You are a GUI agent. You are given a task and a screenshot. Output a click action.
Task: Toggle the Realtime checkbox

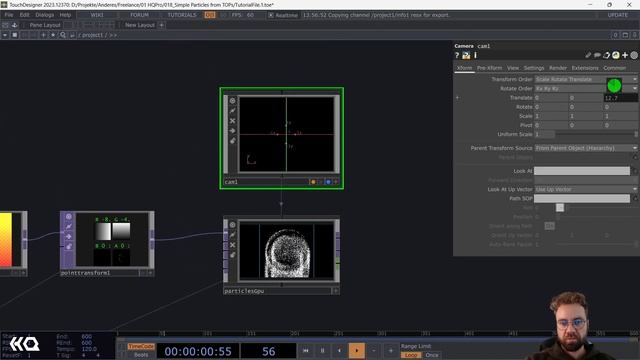[x=271, y=15]
